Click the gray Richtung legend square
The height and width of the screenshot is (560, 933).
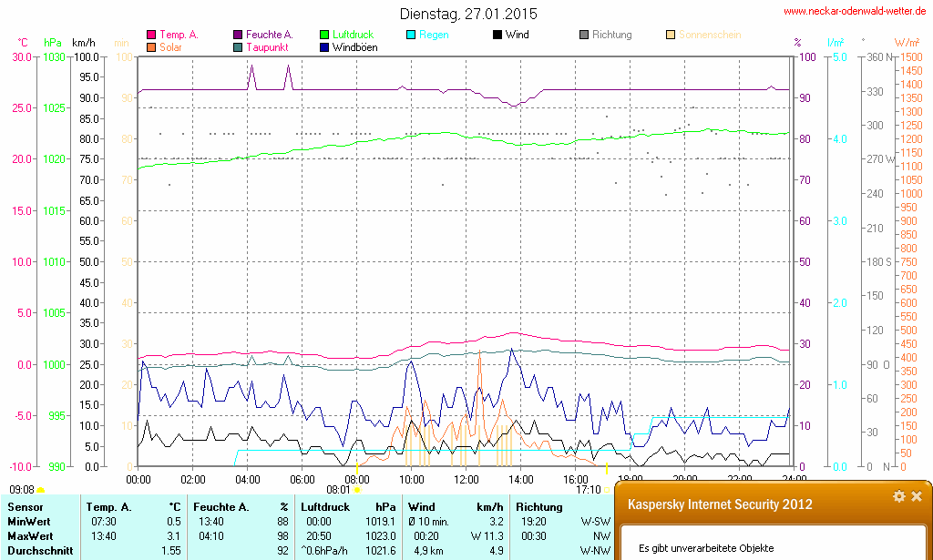pos(584,35)
